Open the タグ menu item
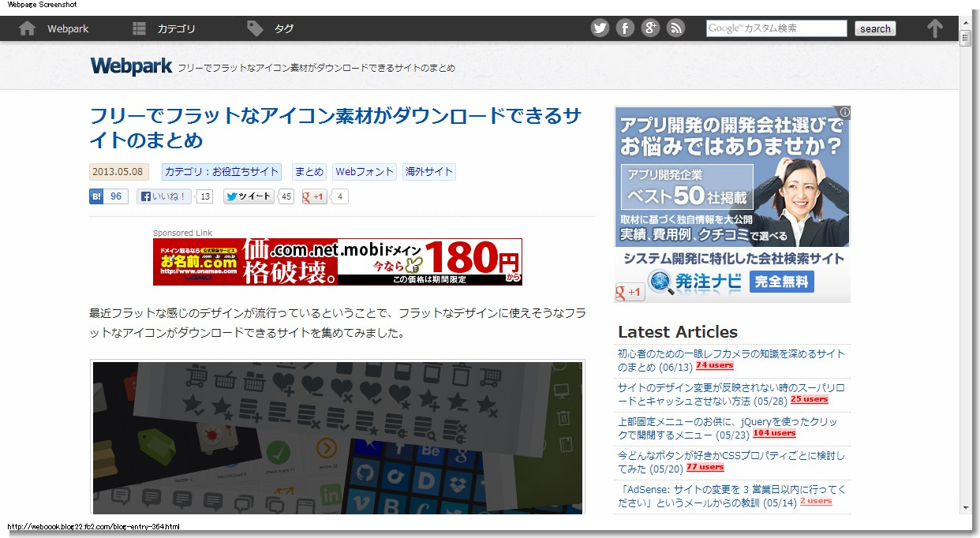The width and height of the screenshot is (980, 538). tap(284, 28)
